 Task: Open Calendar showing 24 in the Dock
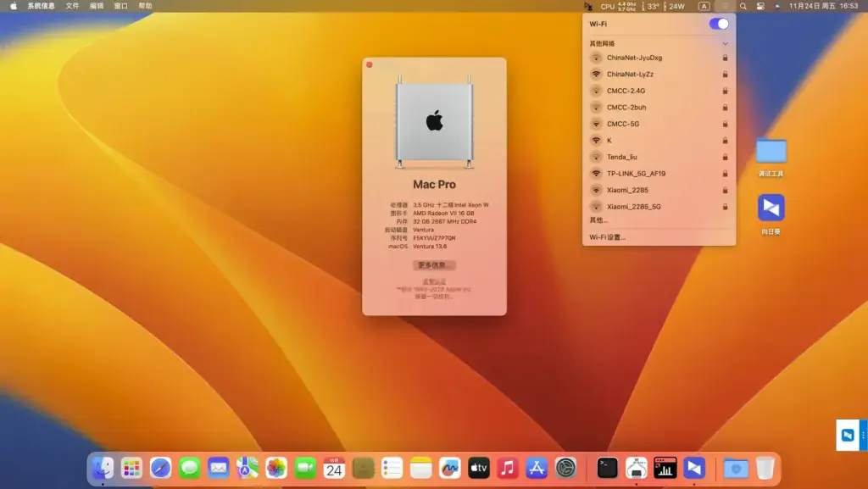click(334, 468)
